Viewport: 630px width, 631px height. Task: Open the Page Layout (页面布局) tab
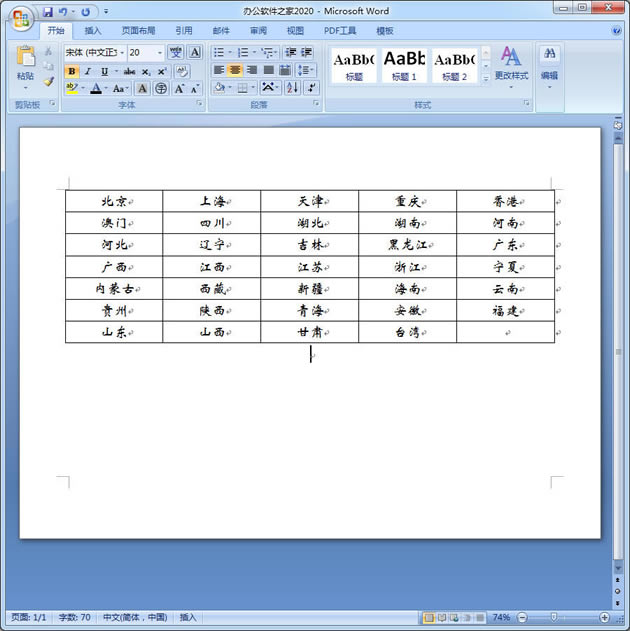138,31
